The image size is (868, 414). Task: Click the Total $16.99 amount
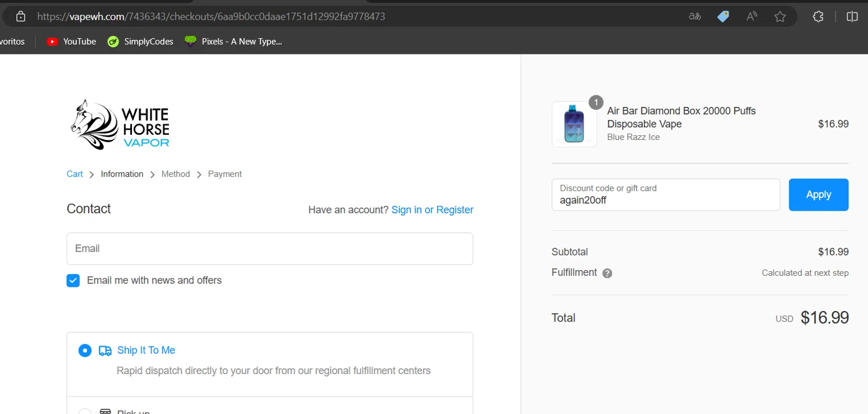[x=825, y=318]
